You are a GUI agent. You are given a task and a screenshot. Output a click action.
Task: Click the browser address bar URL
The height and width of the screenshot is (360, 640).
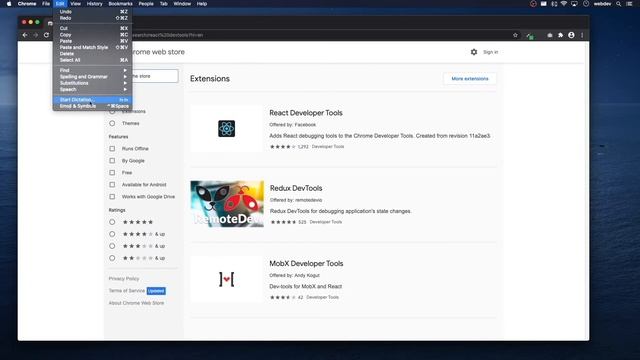pyautogui.click(x=167, y=35)
